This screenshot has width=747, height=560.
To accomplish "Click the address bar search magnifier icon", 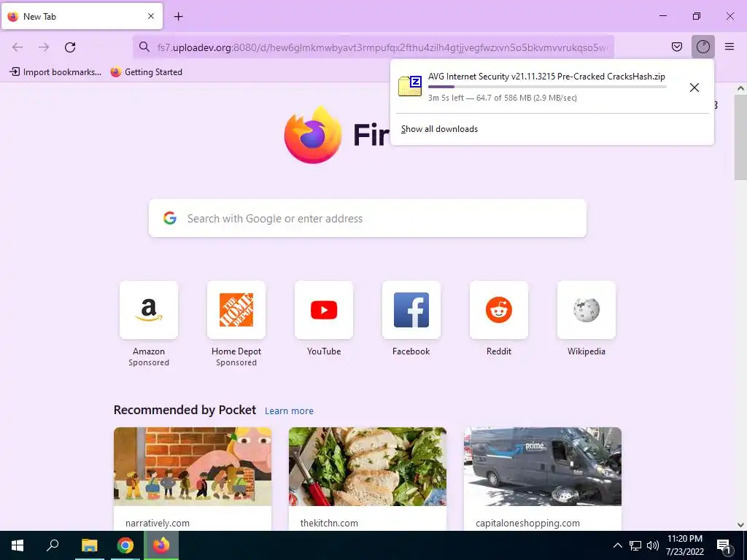I will pyautogui.click(x=144, y=47).
